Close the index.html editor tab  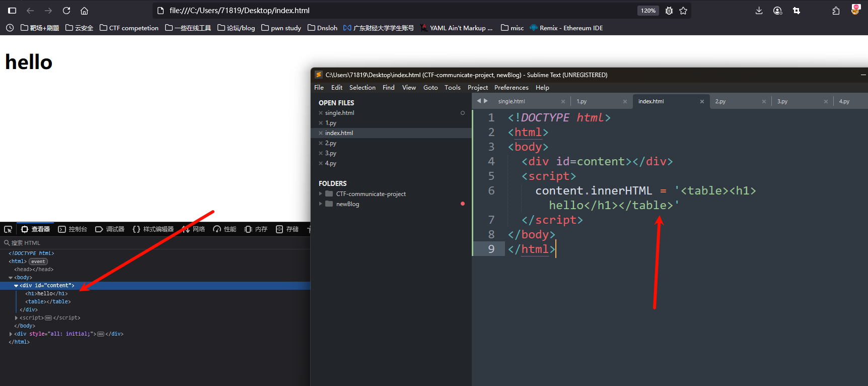tap(702, 101)
